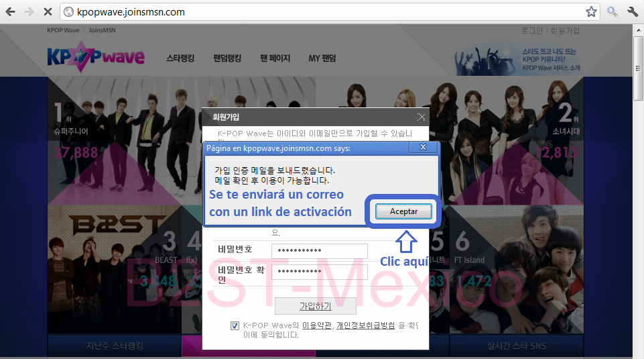This screenshot has width=644, height=359.
Task: Open the 개인정보취급방침 privacy policy link
Action: tap(365, 325)
